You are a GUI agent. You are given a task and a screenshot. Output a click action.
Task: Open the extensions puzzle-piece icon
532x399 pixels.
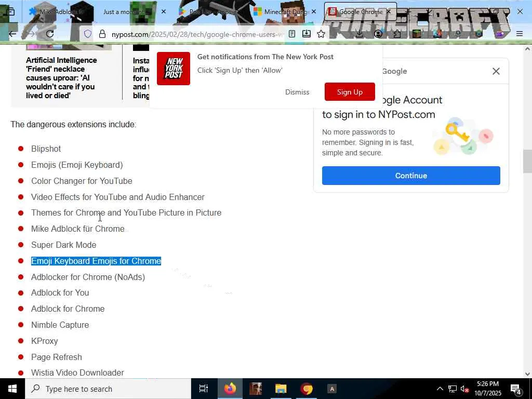397,34
